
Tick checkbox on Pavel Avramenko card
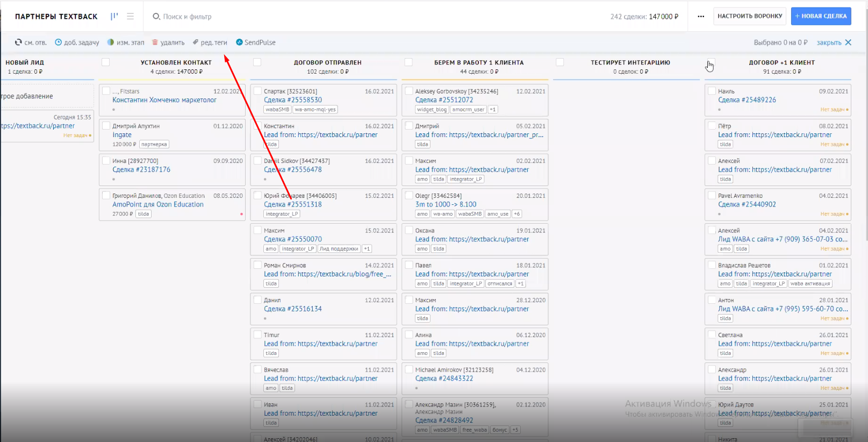point(712,196)
